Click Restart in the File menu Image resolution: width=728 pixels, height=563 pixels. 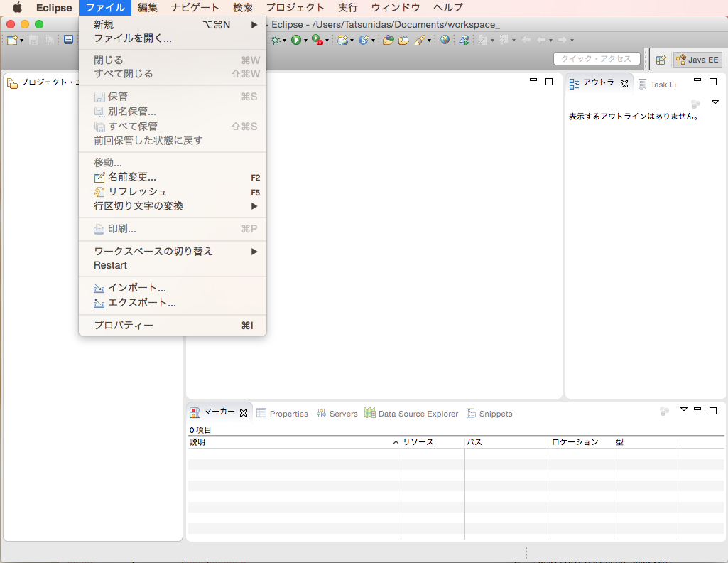(173, 265)
